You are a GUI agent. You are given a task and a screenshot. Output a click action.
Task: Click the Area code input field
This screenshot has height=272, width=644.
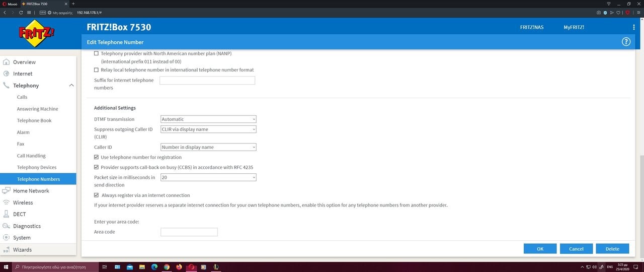[189, 232]
